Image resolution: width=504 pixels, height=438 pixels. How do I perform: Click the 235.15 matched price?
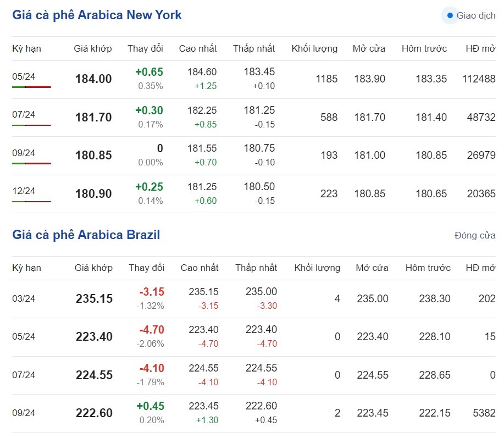click(x=94, y=299)
